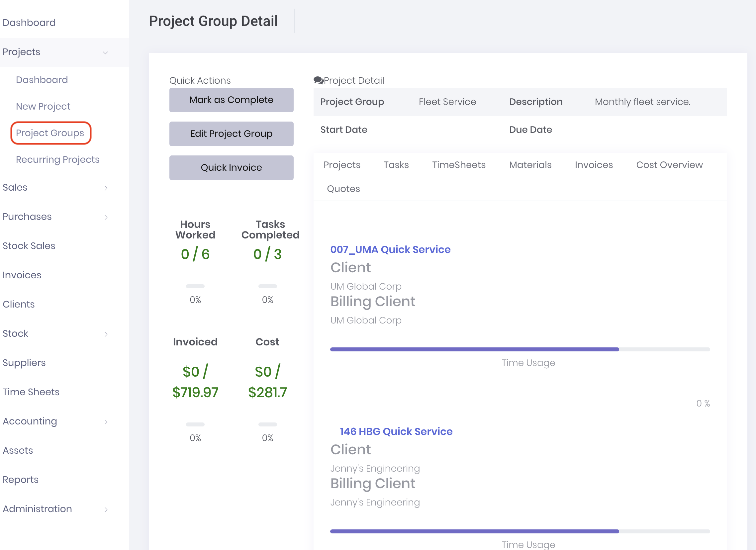Switch to the Materials tab
Image resolution: width=756 pixels, height=550 pixels.
(530, 165)
